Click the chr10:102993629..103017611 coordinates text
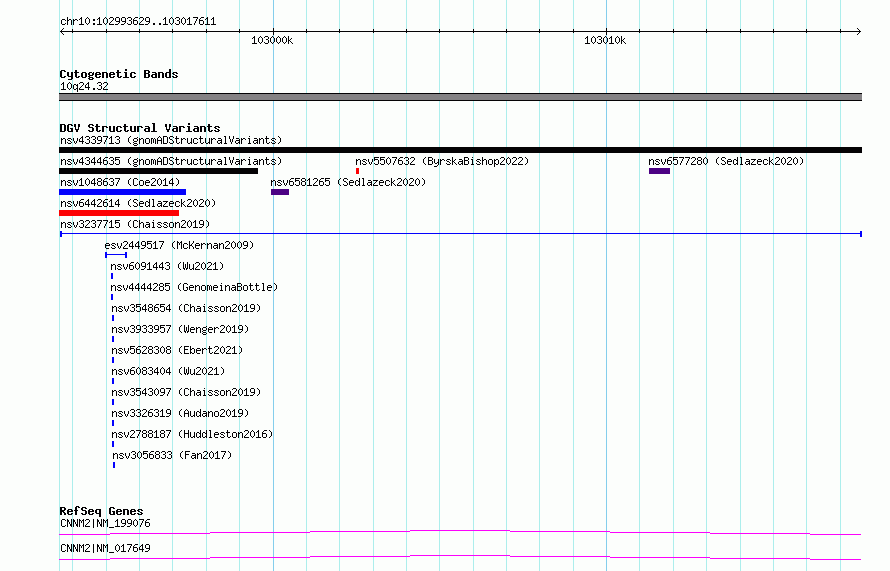 coord(138,22)
